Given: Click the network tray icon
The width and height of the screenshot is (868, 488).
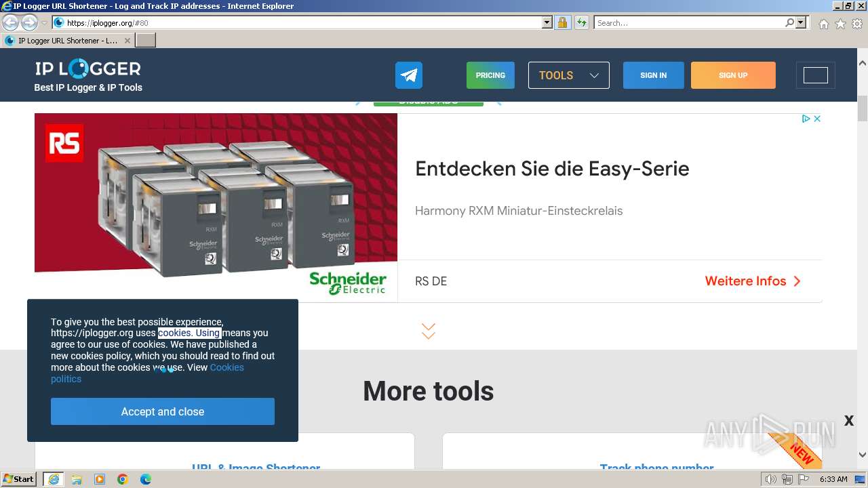Looking at the screenshot, I should pyautogui.click(x=787, y=479).
